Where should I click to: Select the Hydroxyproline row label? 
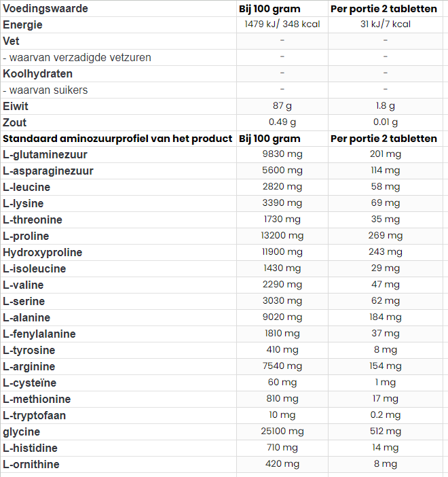pyautogui.click(x=43, y=253)
